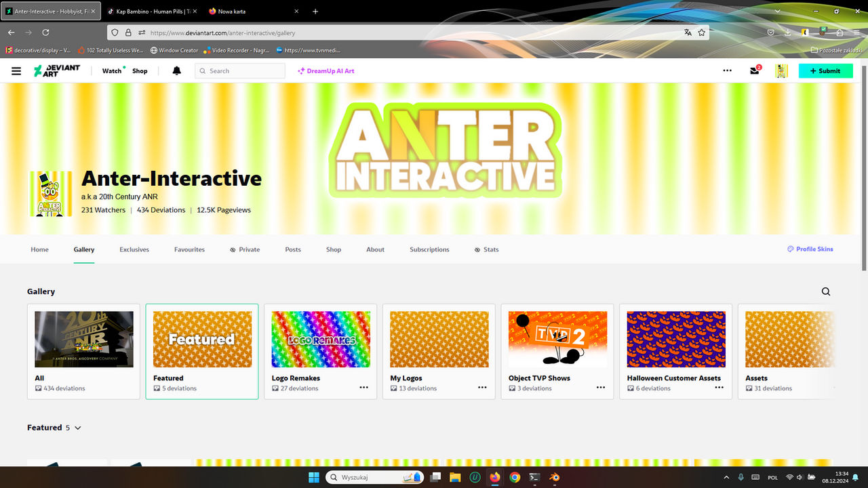Viewport: 868px width, 488px height.
Task: Launch Chrome from the taskbar
Action: pos(514,477)
